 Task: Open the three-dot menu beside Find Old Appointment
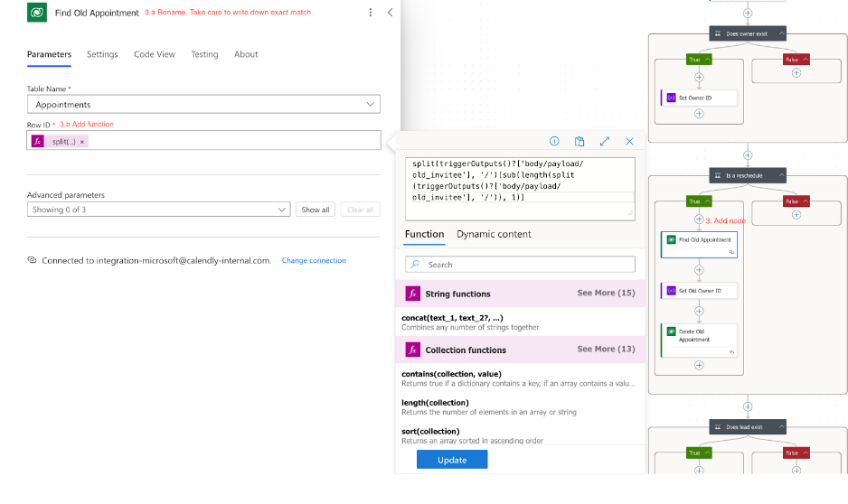tap(371, 13)
